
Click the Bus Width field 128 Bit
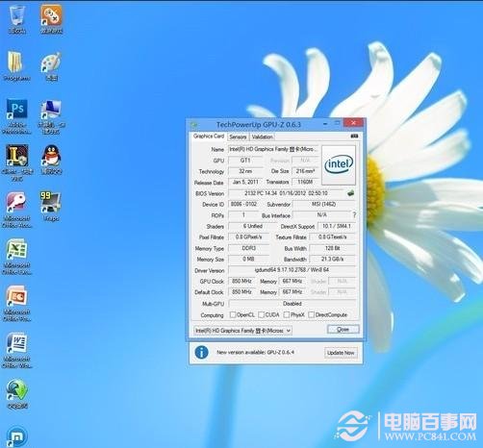(332, 248)
